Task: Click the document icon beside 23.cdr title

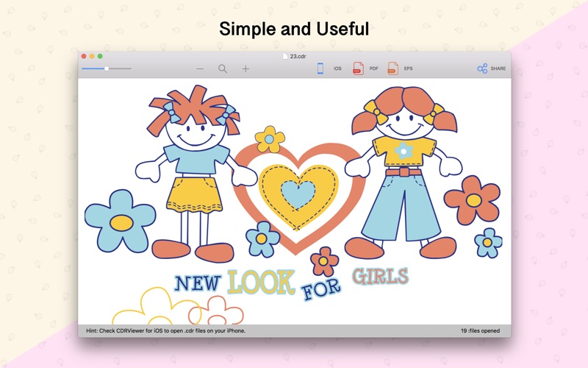Action: (285, 56)
